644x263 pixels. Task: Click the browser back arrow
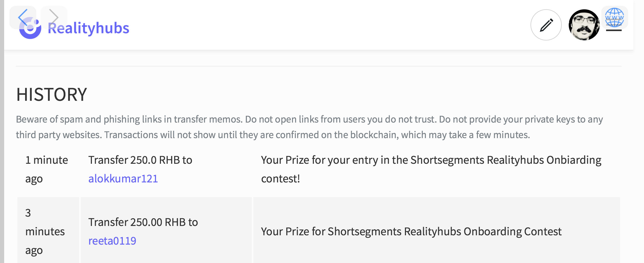click(x=23, y=17)
